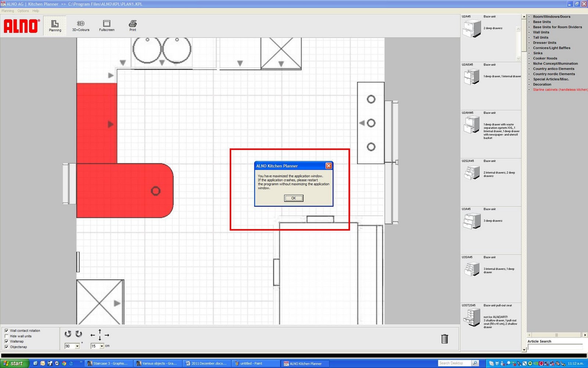
Task: Select Special Articles/Misc. tree item
Action: 551,79
